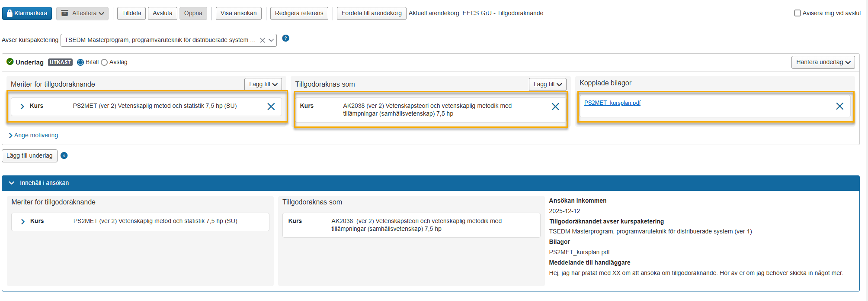
Task: Click the info icon beside Lägg till underlag
Action: point(64,155)
